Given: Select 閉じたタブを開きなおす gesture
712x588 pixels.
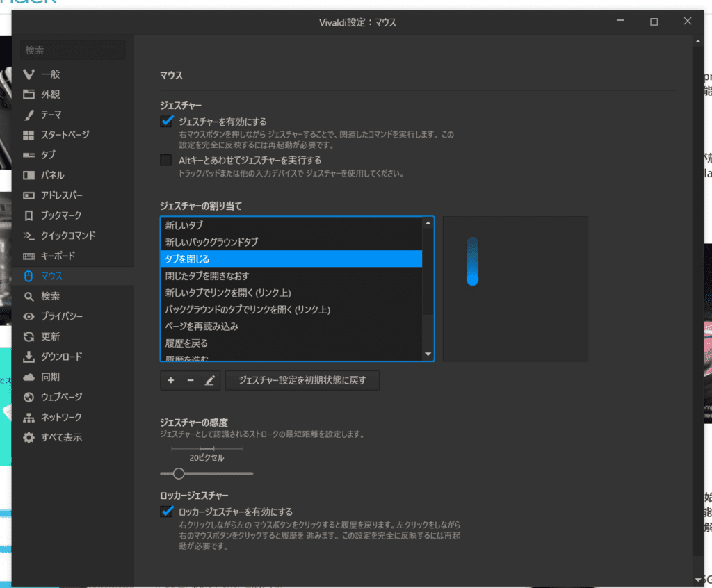Looking at the screenshot, I should click(291, 276).
